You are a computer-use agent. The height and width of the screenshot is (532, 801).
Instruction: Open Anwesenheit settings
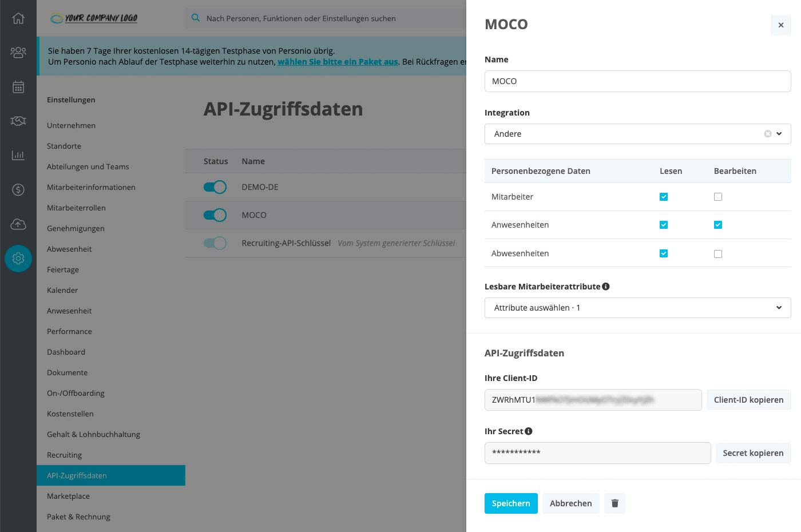[69, 311]
